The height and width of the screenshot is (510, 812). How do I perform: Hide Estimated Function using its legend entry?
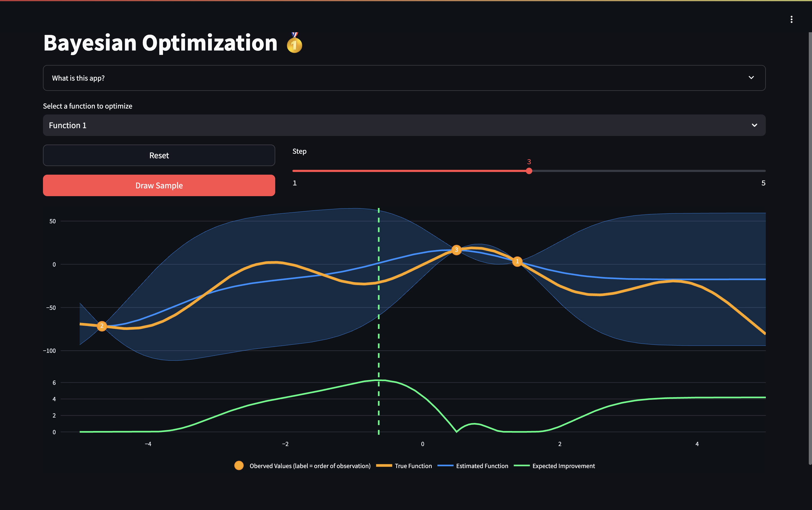coord(482,465)
